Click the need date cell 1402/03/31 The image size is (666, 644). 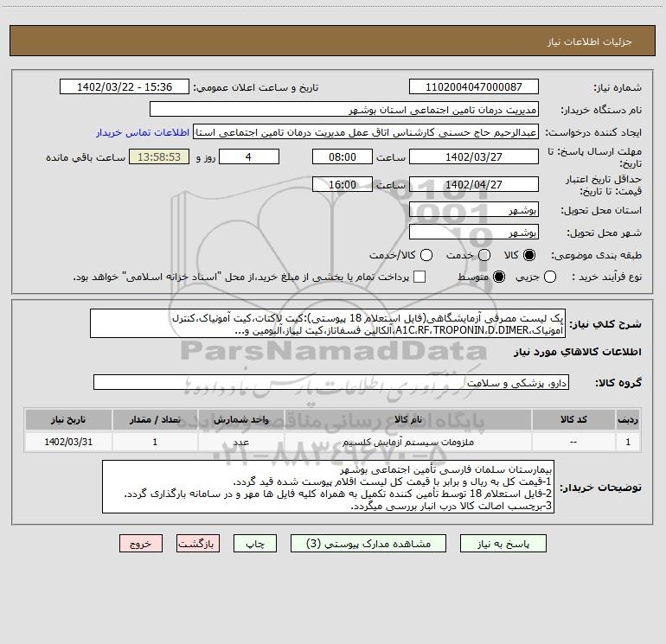tap(68, 442)
